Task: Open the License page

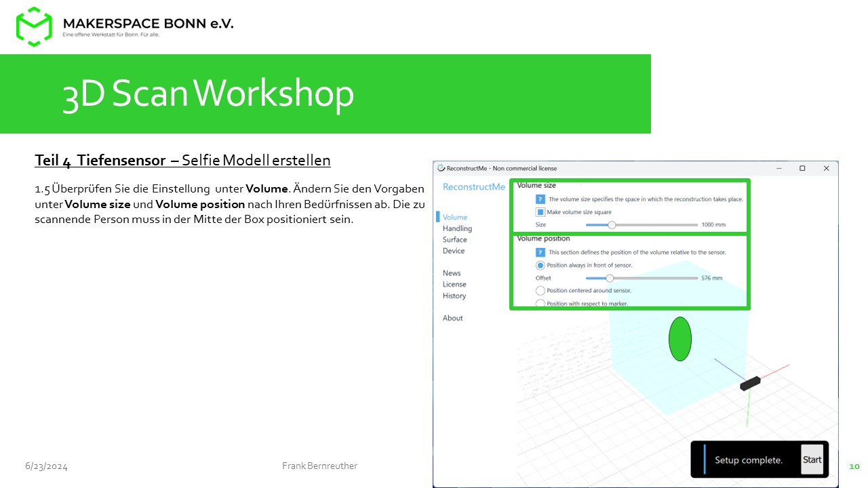Action: pos(454,284)
